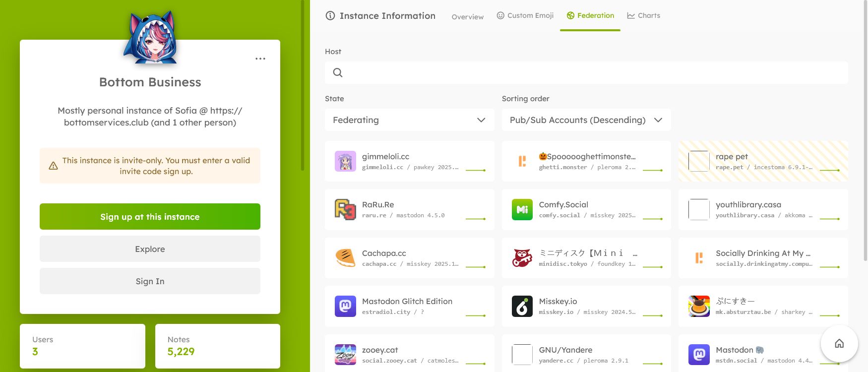868x372 pixels.
Task: Click the Comfy.Social green Mi icon
Action: click(522, 209)
